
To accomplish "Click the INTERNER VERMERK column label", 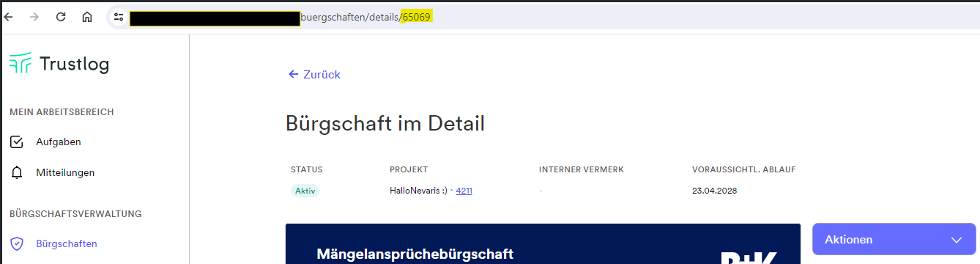I will point(581,169).
